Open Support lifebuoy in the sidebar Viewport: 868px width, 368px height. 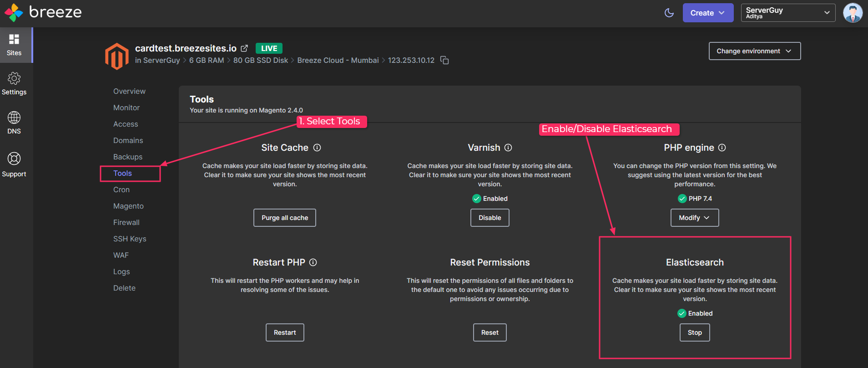click(14, 165)
